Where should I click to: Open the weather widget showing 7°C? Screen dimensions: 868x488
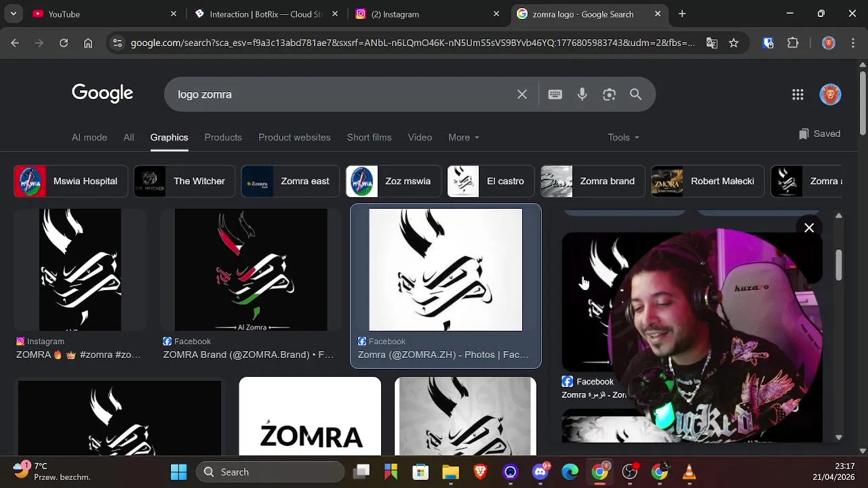click(52, 472)
